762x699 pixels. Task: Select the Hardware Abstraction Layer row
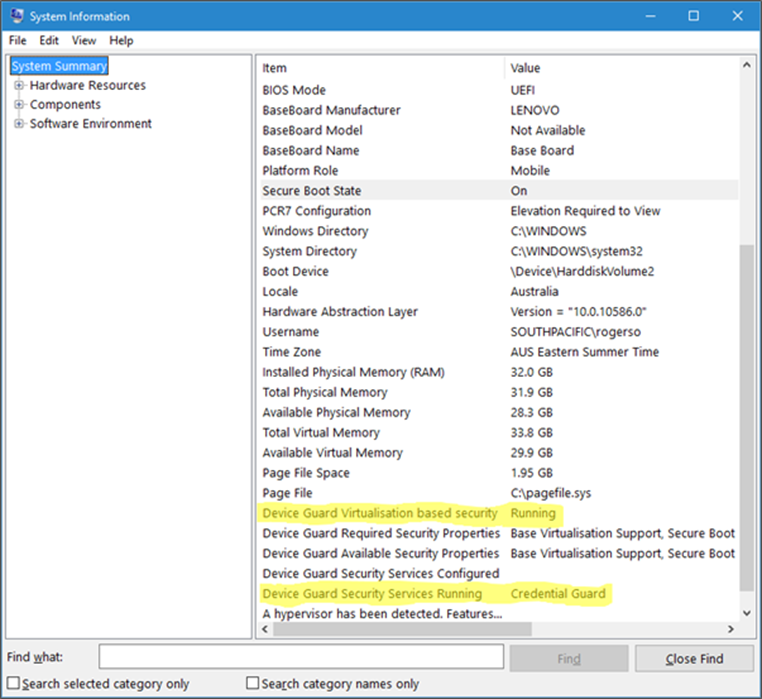pos(499,312)
